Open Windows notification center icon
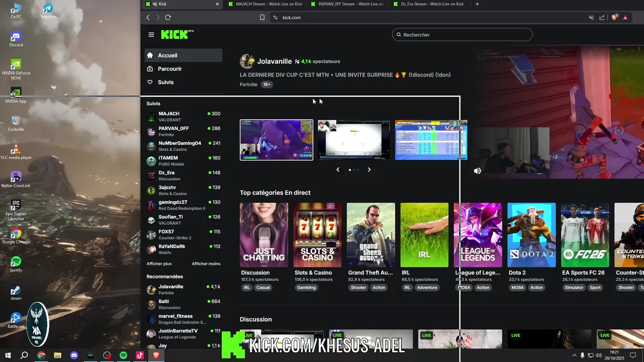The height and width of the screenshot is (362, 644). (633, 355)
